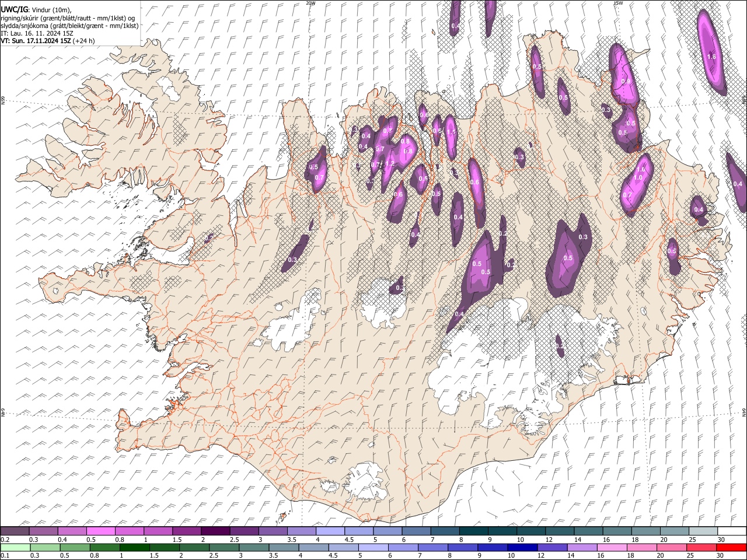Viewport: 747px width, 560px height.
Task: Select the dark teal top swatch between 8 and 9
Action: point(474,531)
